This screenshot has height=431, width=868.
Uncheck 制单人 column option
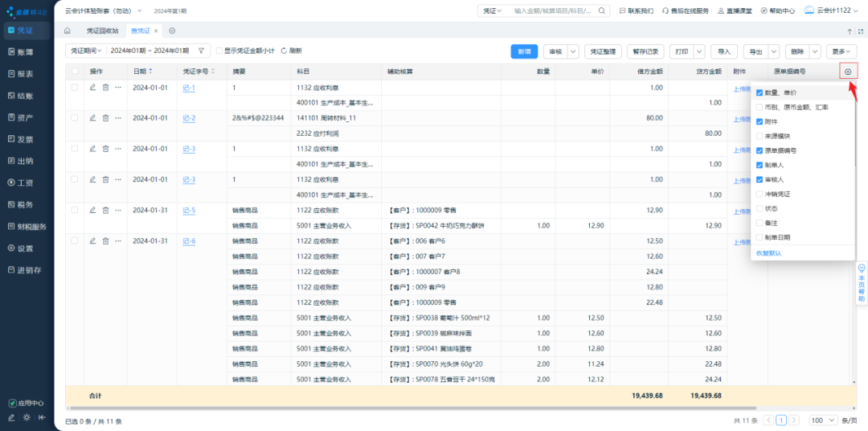coord(759,165)
